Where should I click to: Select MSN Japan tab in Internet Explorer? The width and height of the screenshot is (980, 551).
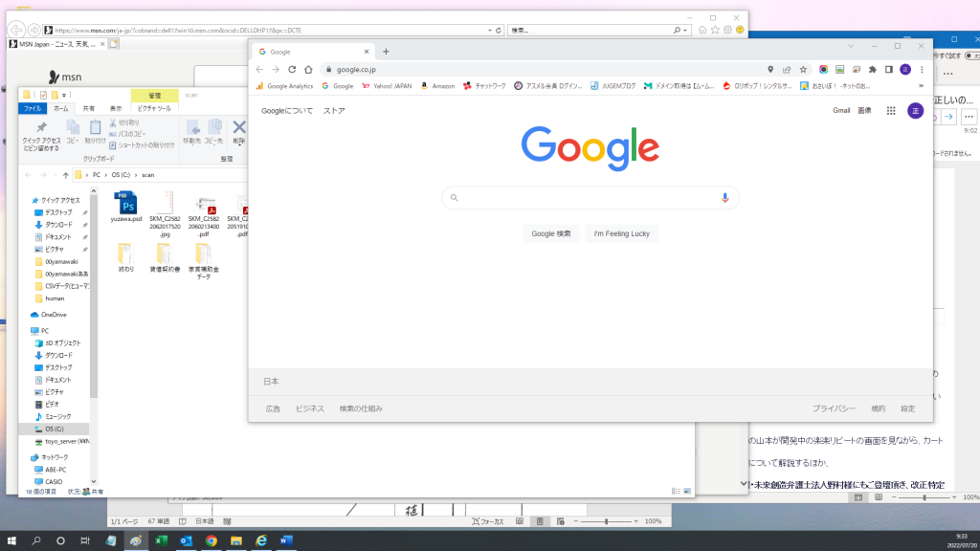coord(56,44)
